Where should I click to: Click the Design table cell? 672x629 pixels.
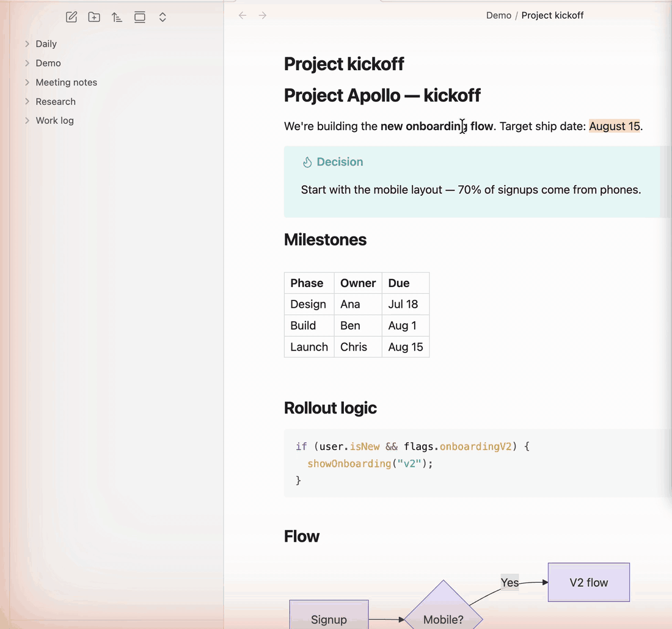click(x=308, y=304)
